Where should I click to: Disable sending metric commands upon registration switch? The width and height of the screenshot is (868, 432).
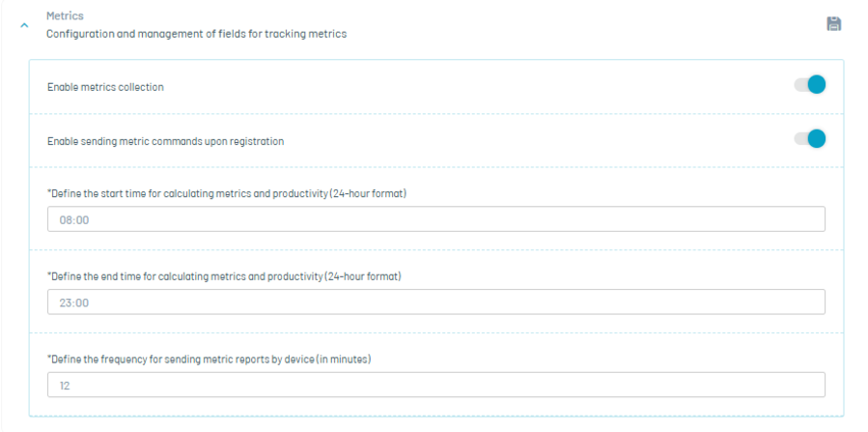point(810,138)
